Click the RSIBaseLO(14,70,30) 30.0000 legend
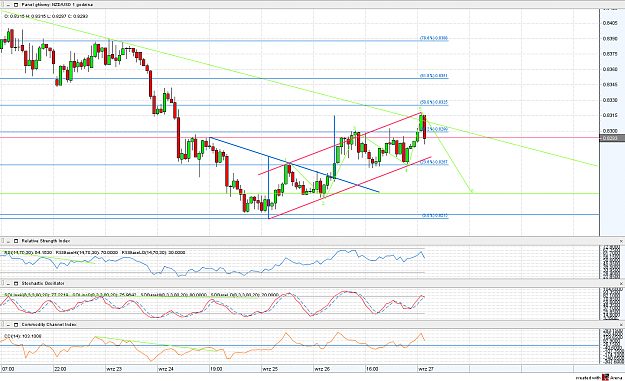 click(153, 252)
